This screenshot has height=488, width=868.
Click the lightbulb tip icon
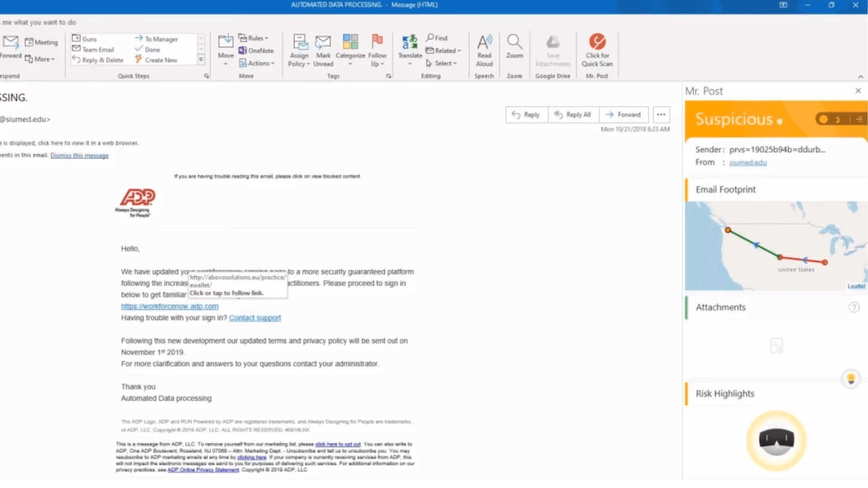[850, 379]
